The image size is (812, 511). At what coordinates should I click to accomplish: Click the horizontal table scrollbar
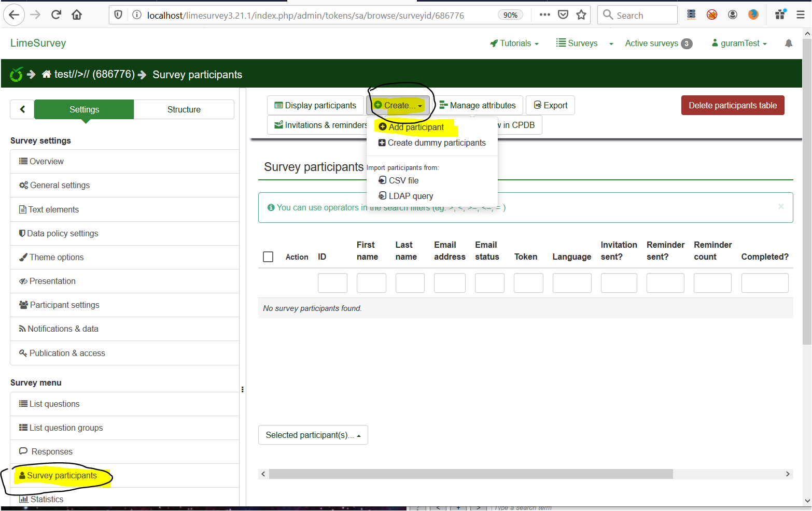pos(470,474)
